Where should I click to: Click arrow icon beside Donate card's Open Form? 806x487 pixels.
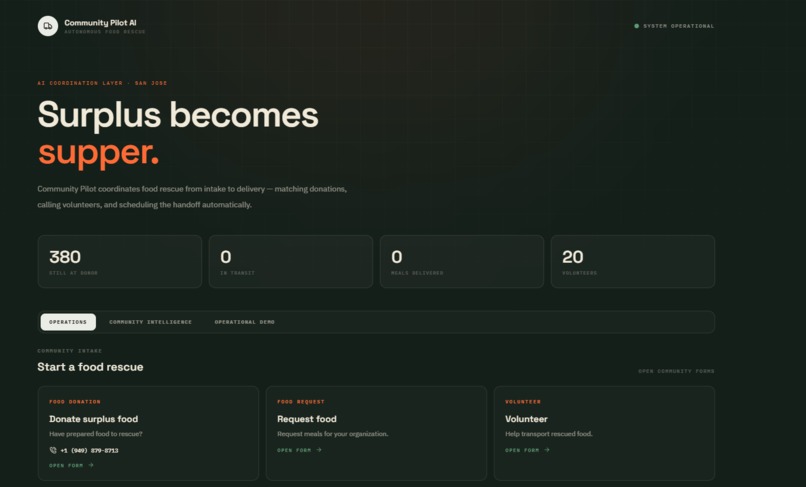tap(91, 465)
